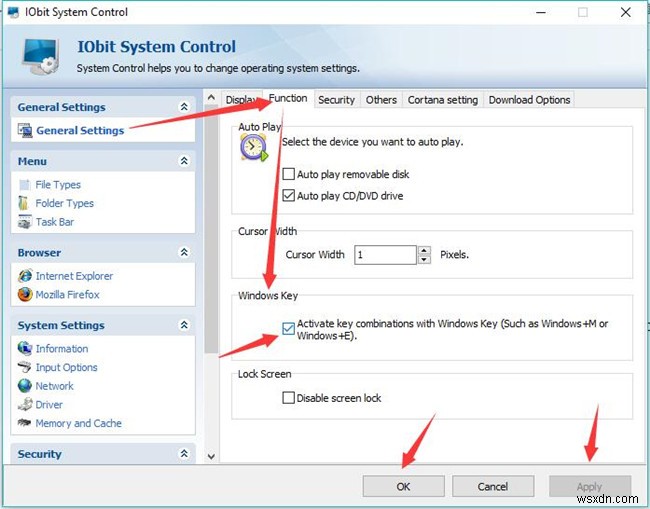
Task: Click the Folder Types icon
Action: 24,203
